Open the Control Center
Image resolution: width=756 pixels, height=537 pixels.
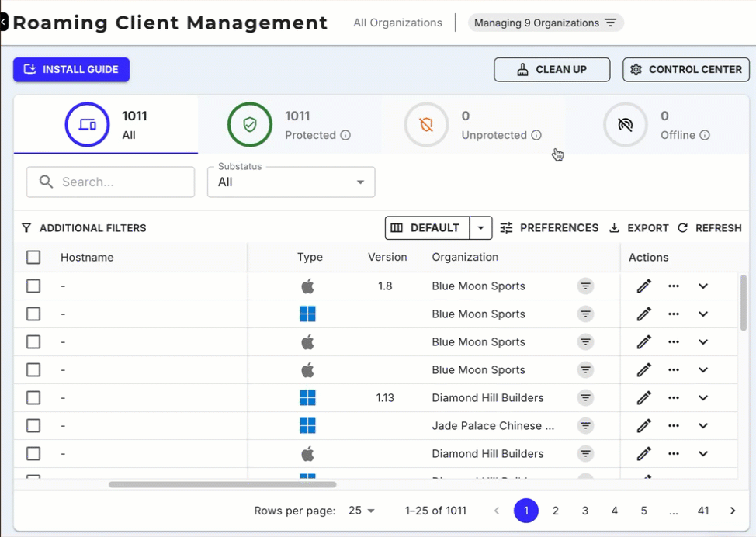tap(685, 69)
